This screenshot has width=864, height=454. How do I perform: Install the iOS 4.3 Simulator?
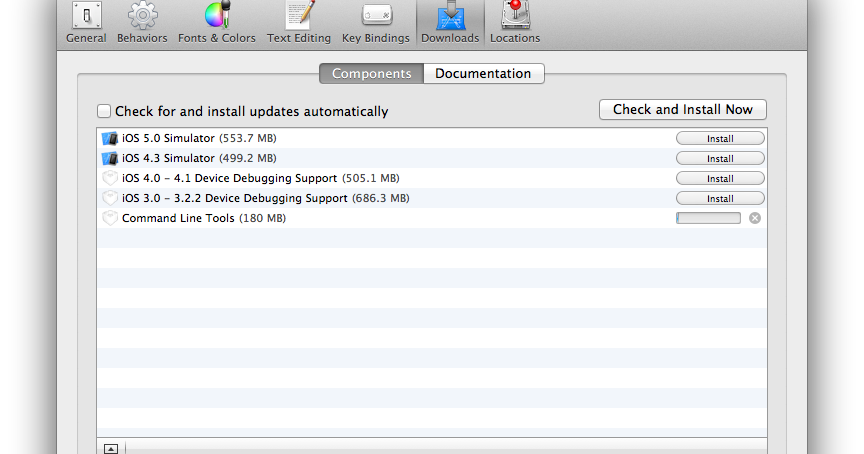[x=720, y=158]
